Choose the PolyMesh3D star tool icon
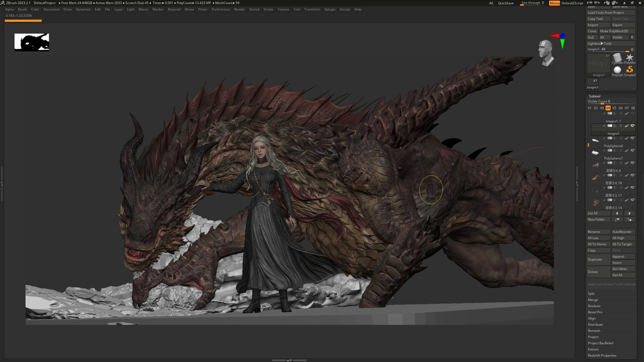Viewport: 644px width, 362px height. (x=630, y=57)
